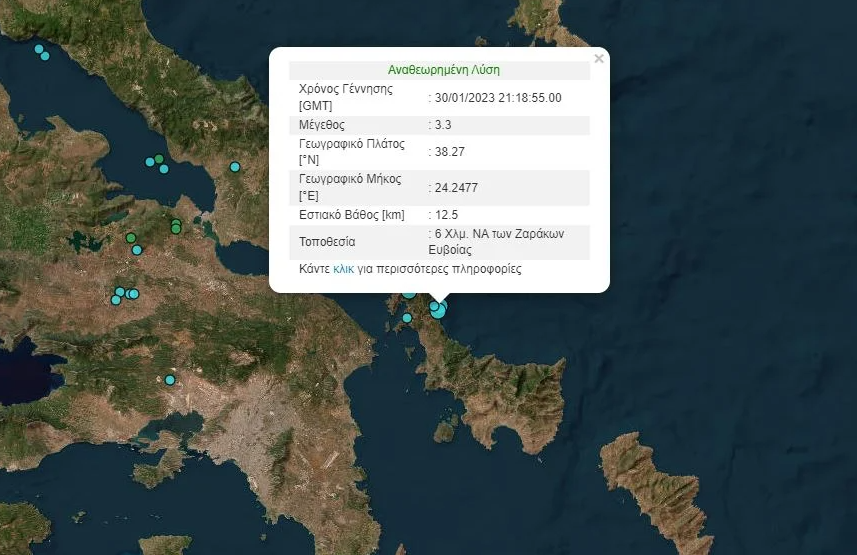857x555 pixels.
Task: Click the focal depth value 12.5
Action: [446, 215]
